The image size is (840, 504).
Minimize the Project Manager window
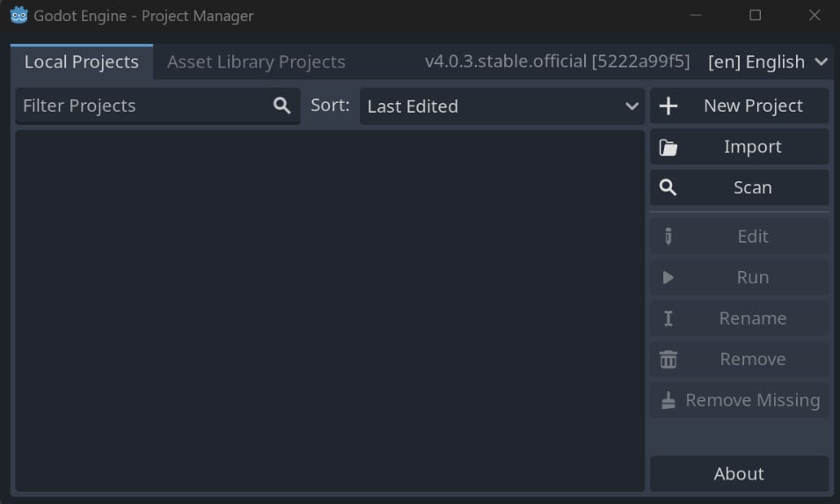[x=696, y=15]
